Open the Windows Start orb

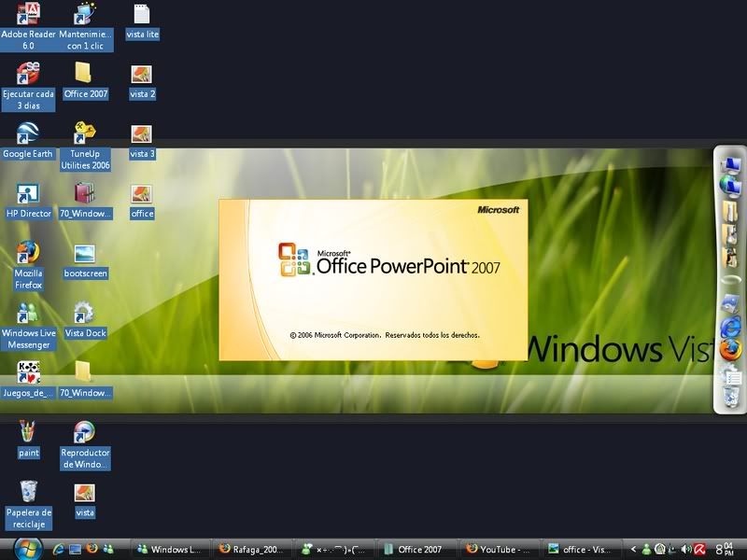(28, 549)
